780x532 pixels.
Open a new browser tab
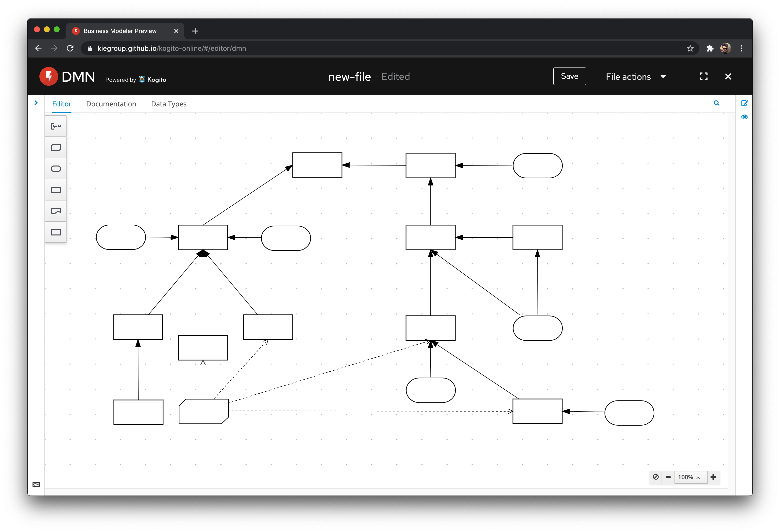pyautogui.click(x=195, y=31)
